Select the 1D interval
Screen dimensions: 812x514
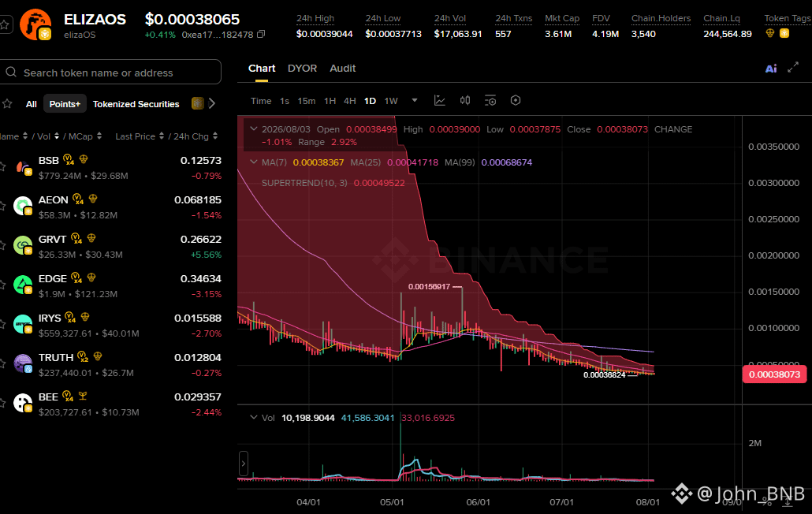coord(370,101)
